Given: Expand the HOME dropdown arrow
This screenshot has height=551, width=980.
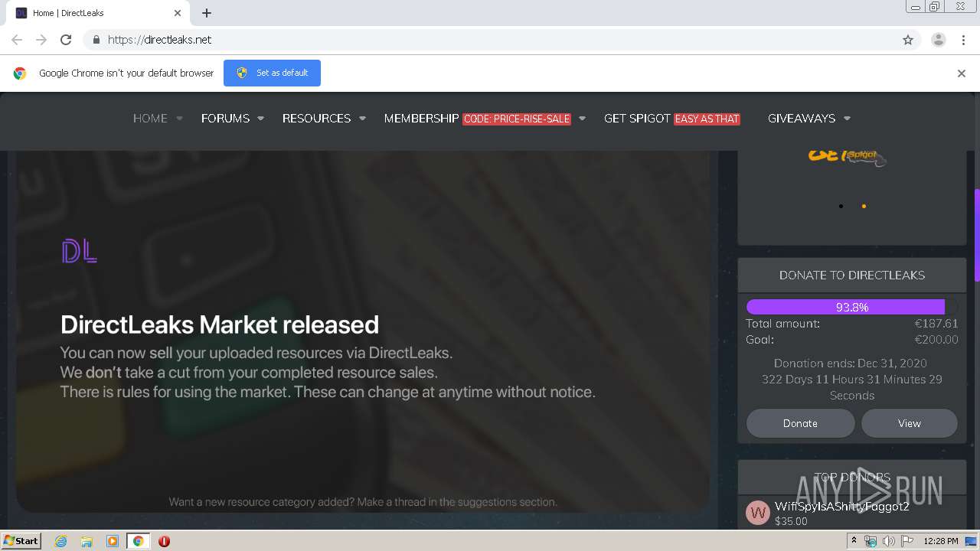Looking at the screenshot, I should click(180, 119).
